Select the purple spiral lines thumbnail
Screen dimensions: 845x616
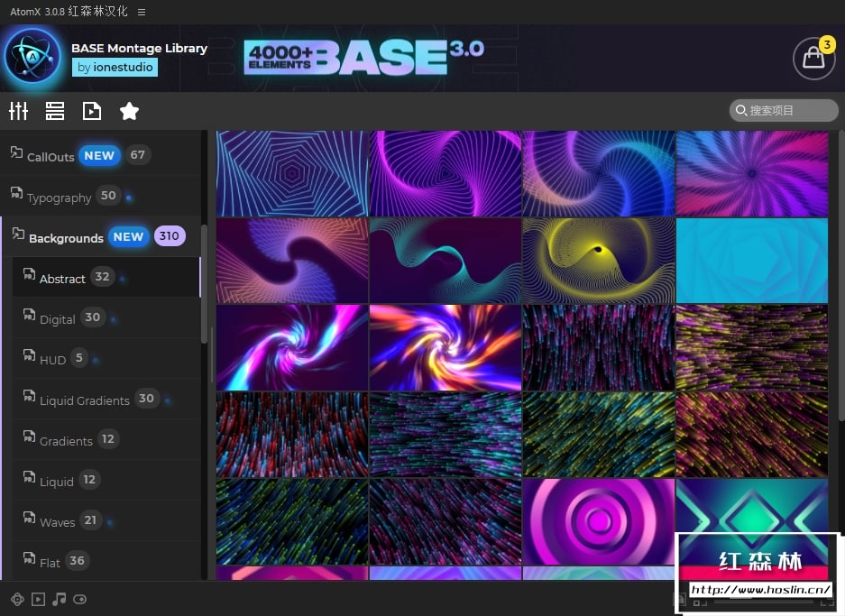(445, 173)
